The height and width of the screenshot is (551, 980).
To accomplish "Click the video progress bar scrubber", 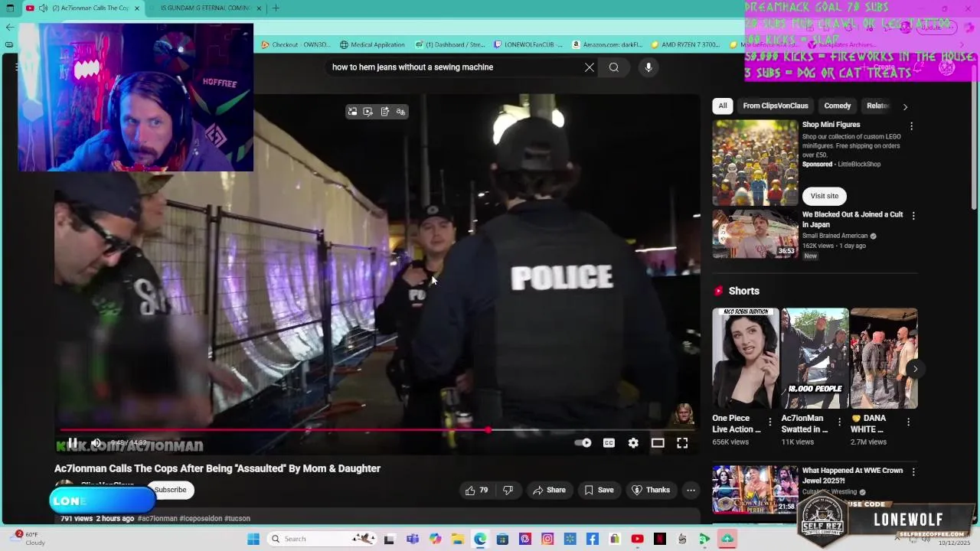I will pyautogui.click(x=488, y=430).
